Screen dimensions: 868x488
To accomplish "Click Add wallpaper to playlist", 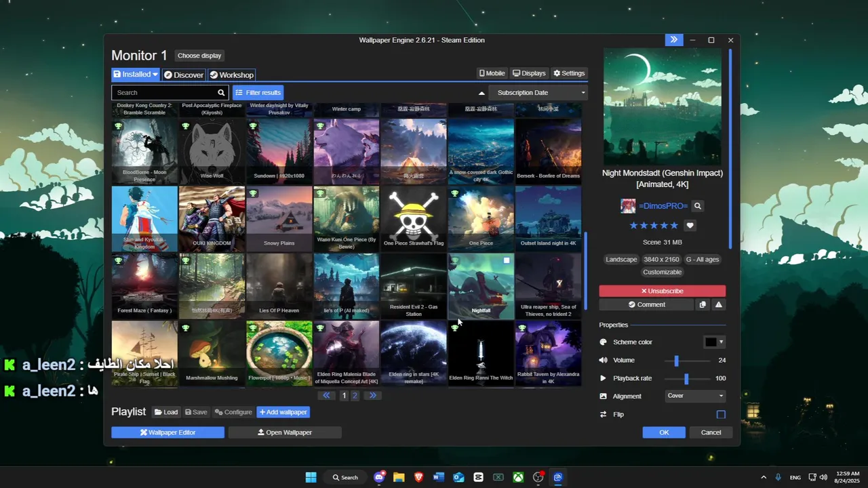I will (283, 412).
